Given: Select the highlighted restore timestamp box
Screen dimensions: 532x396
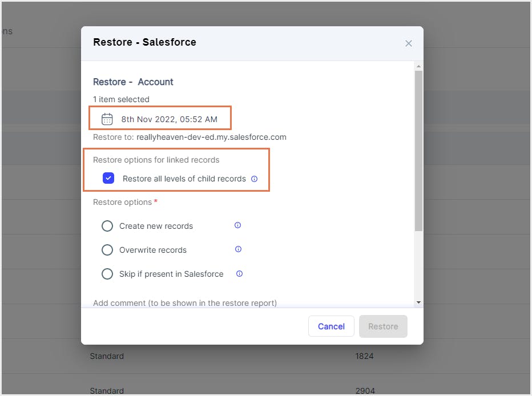Looking at the screenshot, I should click(160, 118).
